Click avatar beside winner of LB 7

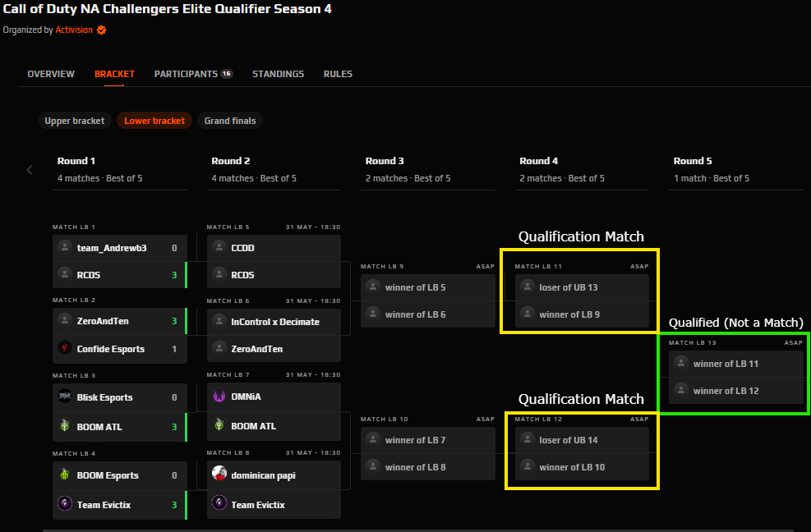point(373,439)
